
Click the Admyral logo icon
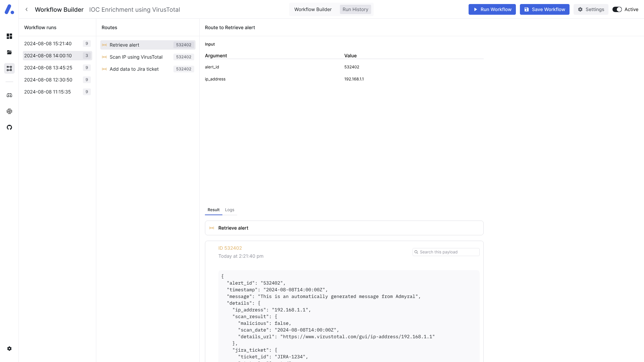(9, 9)
